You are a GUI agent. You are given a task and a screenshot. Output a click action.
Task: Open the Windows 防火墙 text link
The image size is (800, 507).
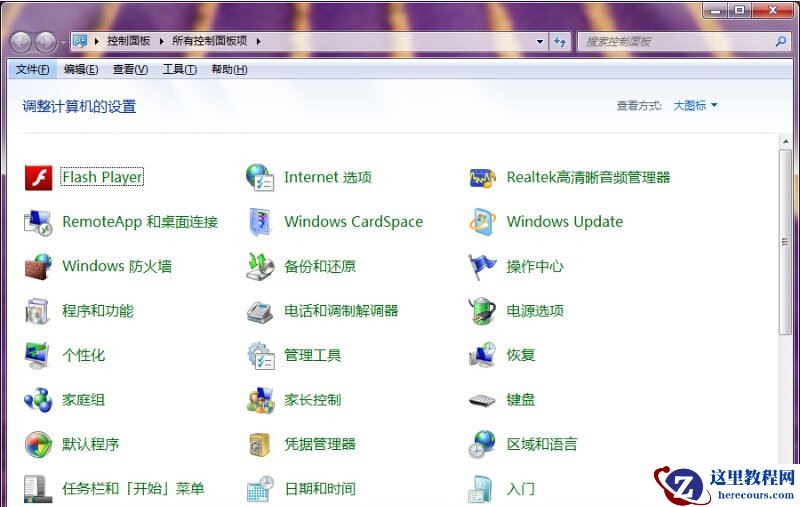[x=117, y=266]
